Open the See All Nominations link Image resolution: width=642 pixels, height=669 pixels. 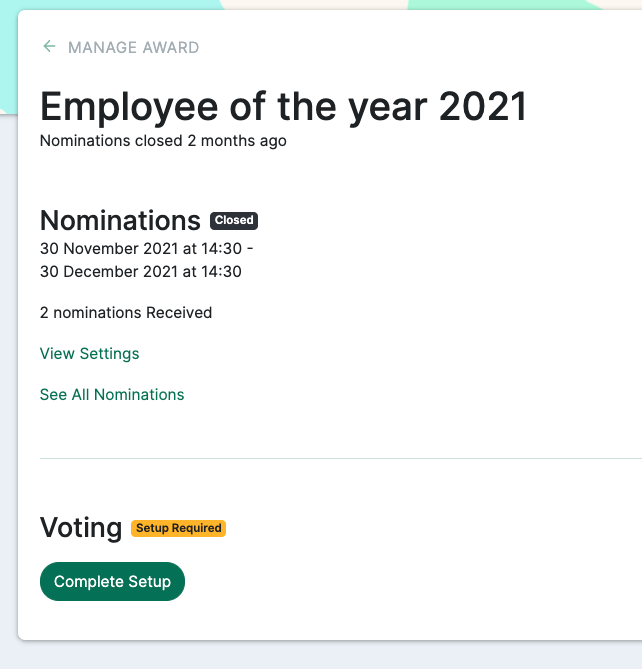[x=112, y=395]
